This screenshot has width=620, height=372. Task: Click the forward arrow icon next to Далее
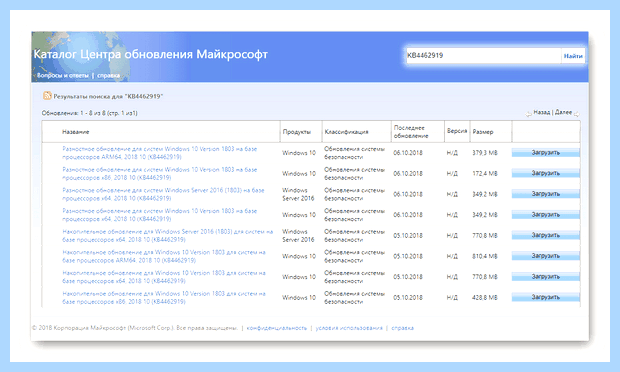click(577, 114)
